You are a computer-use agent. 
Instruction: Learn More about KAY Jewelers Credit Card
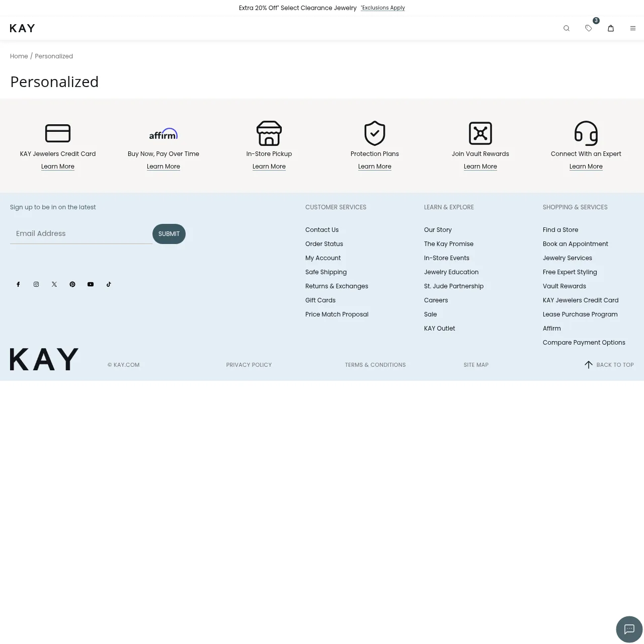[x=58, y=167]
